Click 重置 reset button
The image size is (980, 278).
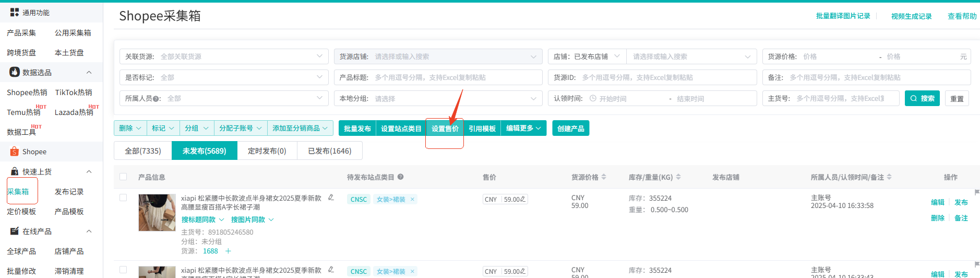click(957, 98)
